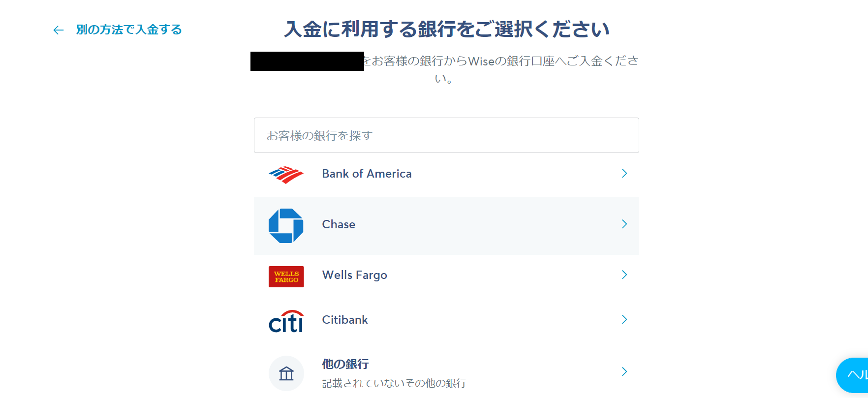Expand the Bank of America chevron
Image resolution: width=868 pixels, height=398 pixels.
click(624, 173)
